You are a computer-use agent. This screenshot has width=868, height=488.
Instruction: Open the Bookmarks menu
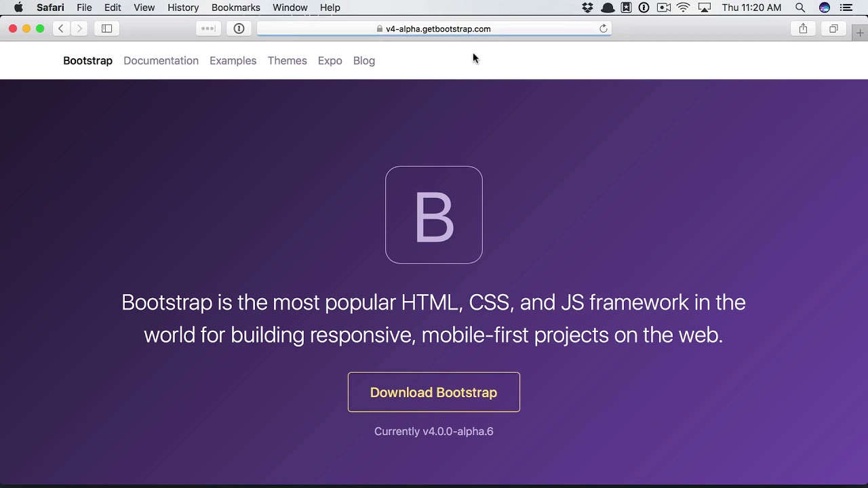click(235, 7)
